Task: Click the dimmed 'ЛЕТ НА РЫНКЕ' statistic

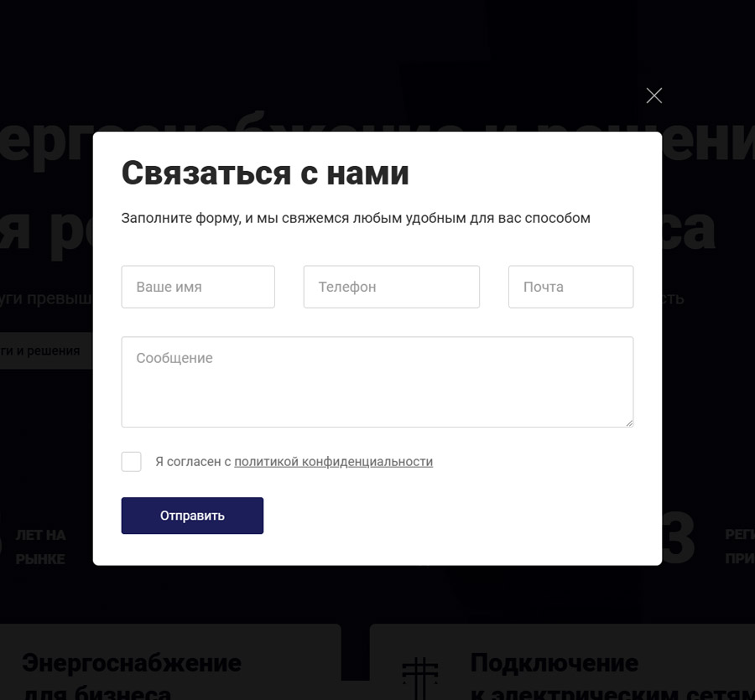Action: pyautogui.click(x=40, y=547)
